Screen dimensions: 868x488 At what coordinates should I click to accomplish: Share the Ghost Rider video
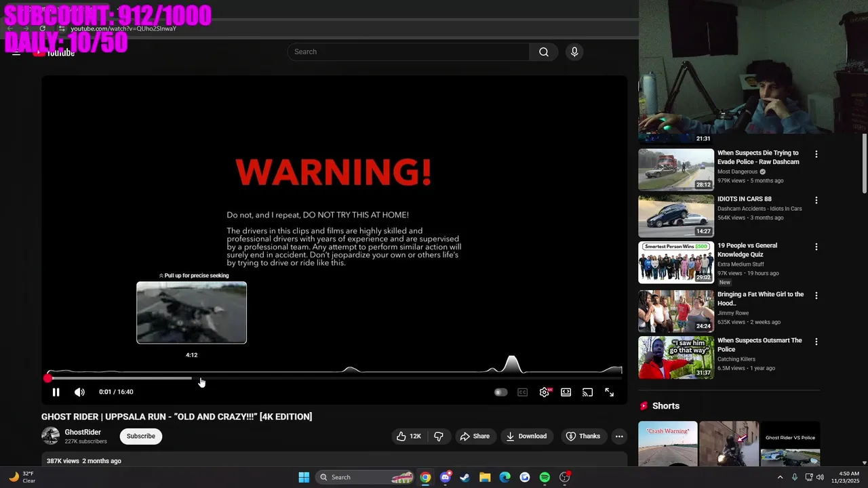[475, 436]
